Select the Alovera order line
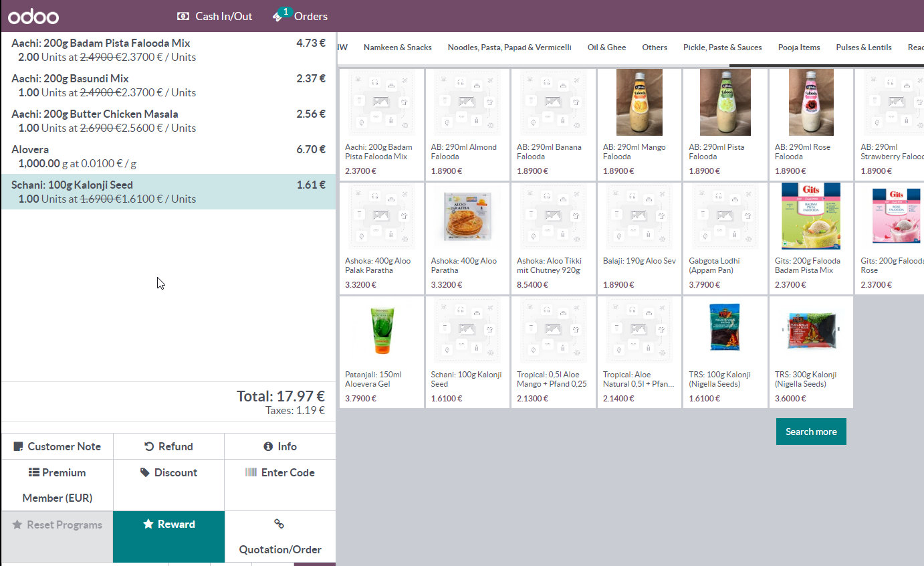 [168, 157]
